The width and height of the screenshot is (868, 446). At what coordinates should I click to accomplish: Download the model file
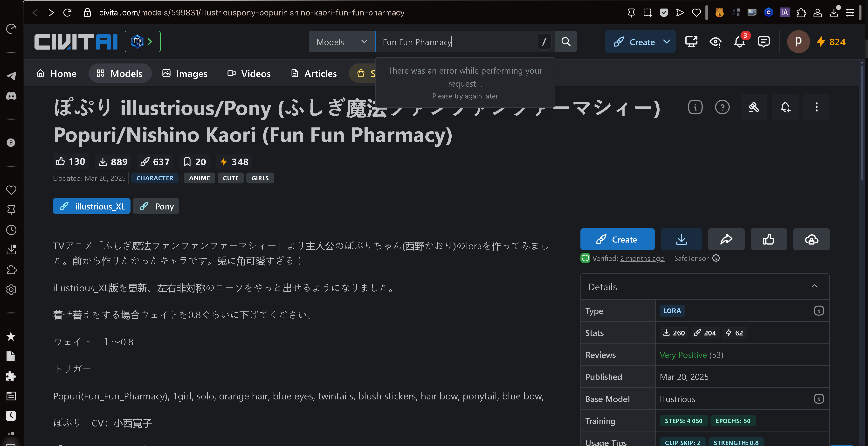(681, 239)
